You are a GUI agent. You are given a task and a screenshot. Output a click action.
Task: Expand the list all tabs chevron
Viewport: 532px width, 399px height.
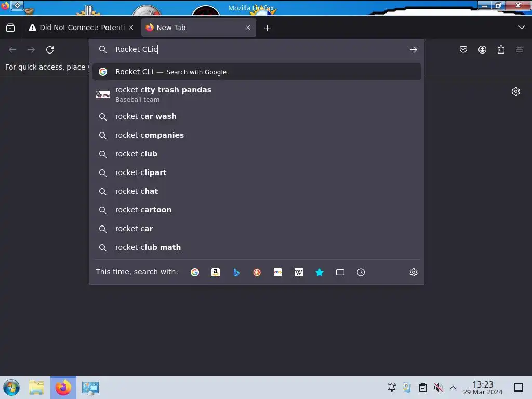pyautogui.click(x=522, y=28)
